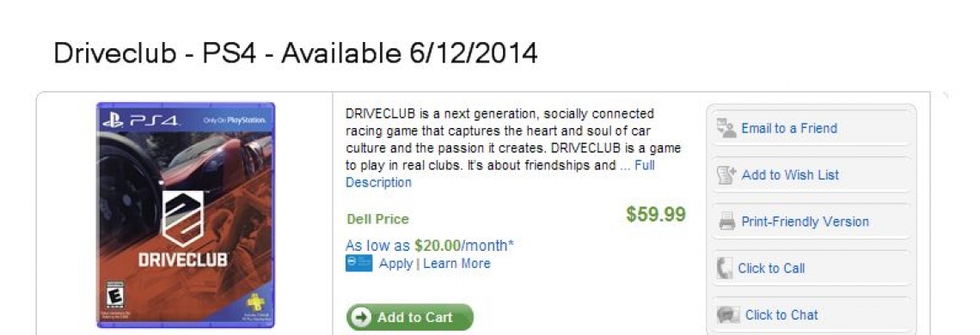
Task: Click the blue Dell financing card icon
Action: pyautogui.click(x=358, y=263)
